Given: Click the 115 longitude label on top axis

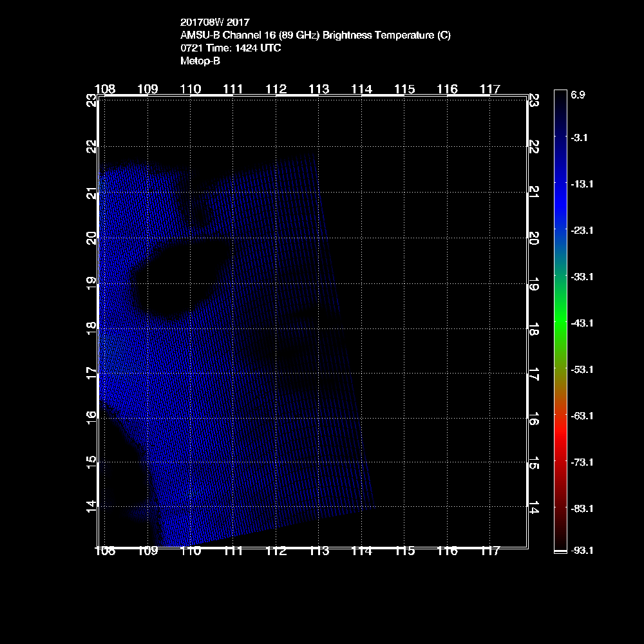Looking at the screenshot, I should point(404,89).
